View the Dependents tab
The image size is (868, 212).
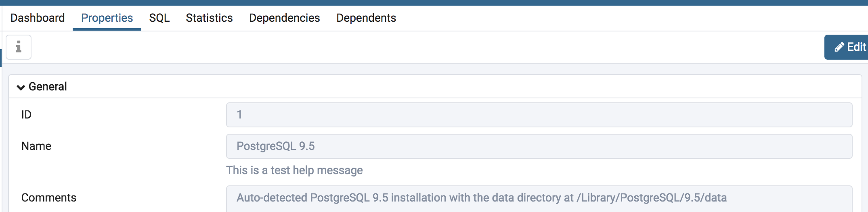pos(366,18)
